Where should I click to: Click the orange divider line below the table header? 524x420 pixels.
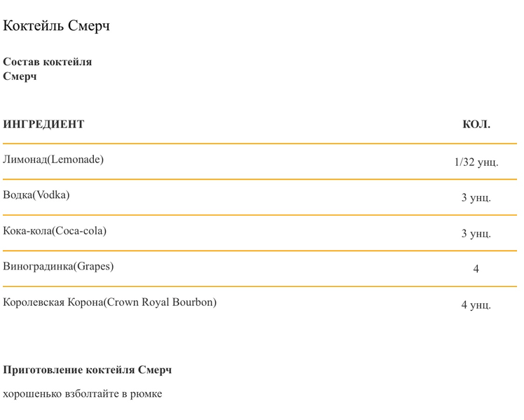click(260, 143)
